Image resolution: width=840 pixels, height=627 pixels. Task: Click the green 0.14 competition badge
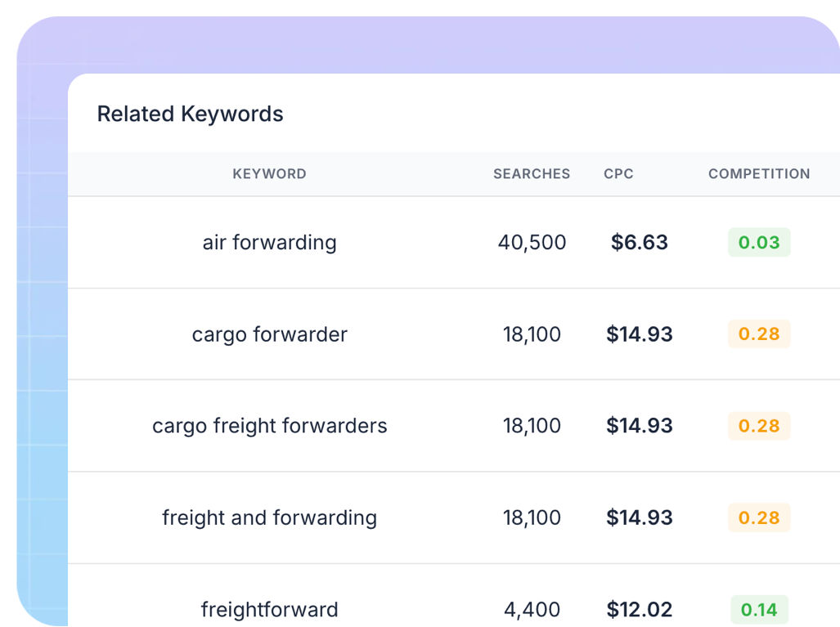click(x=759, y=609)
